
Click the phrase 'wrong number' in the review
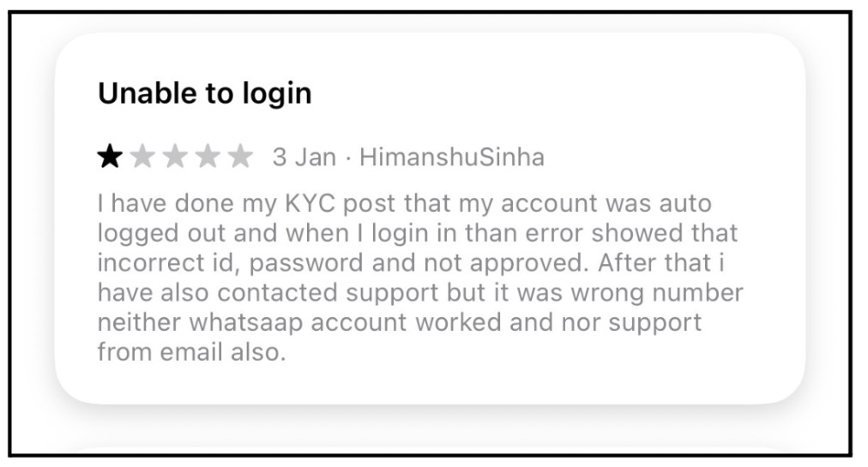click(x=657, y=293)
